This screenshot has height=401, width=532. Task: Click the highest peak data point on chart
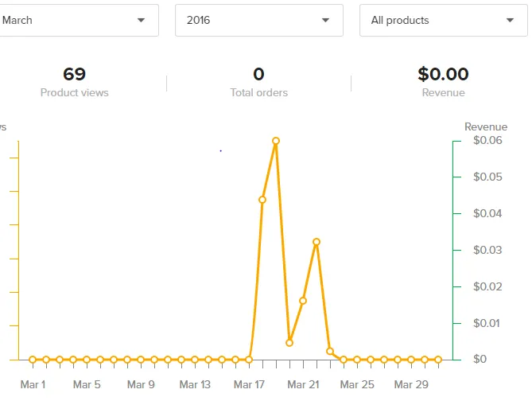[276, 141]
